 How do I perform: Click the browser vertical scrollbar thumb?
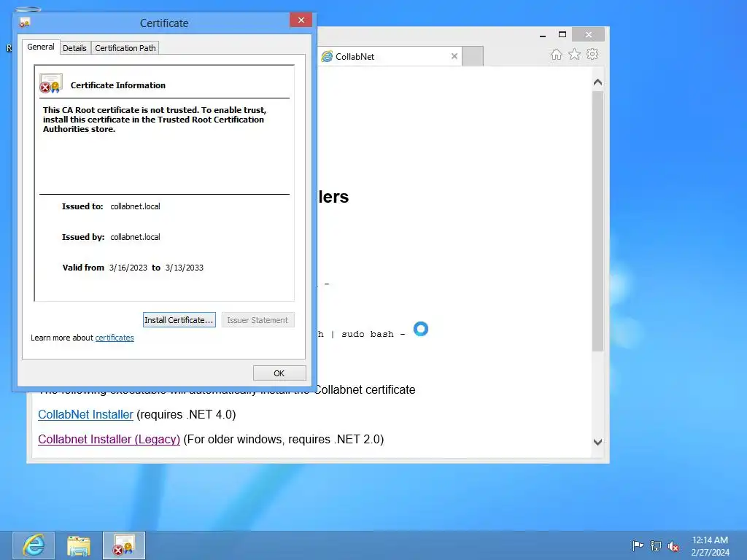tap(598, 221)
